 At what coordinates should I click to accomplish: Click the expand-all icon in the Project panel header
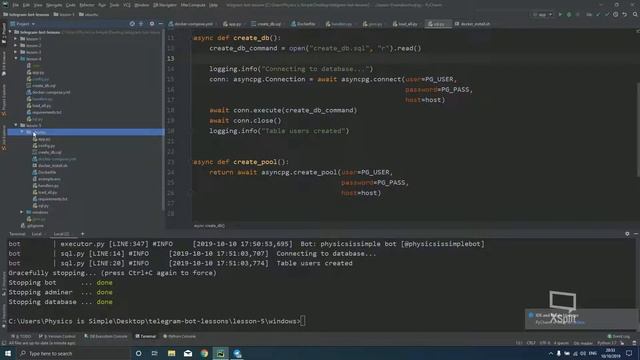pyautogui.click(x=141, y=24)
